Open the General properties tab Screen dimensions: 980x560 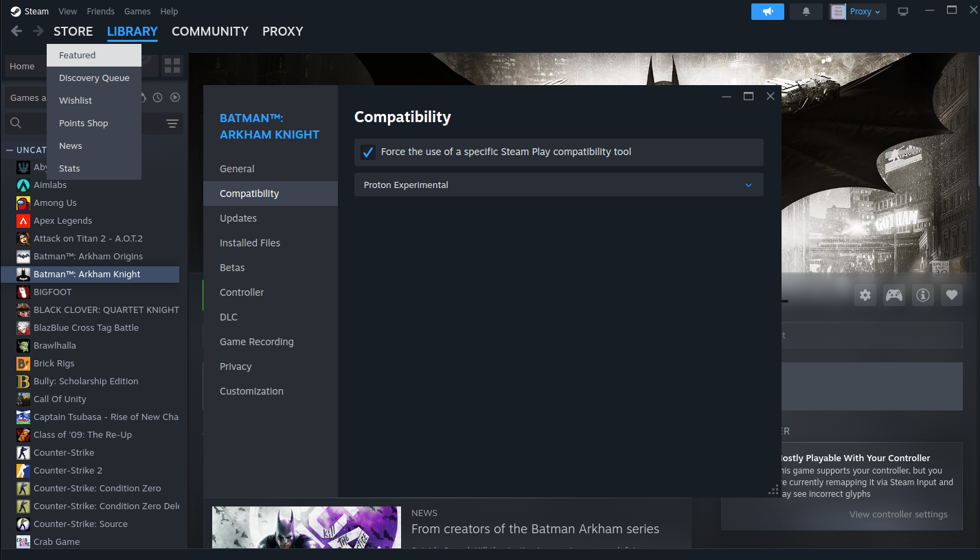click(271, 169)
